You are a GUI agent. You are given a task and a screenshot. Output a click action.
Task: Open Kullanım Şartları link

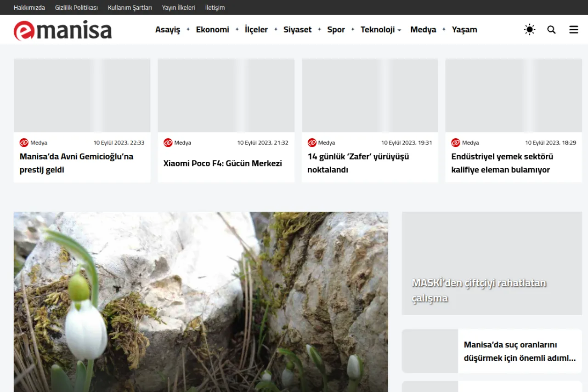[130, 7]
